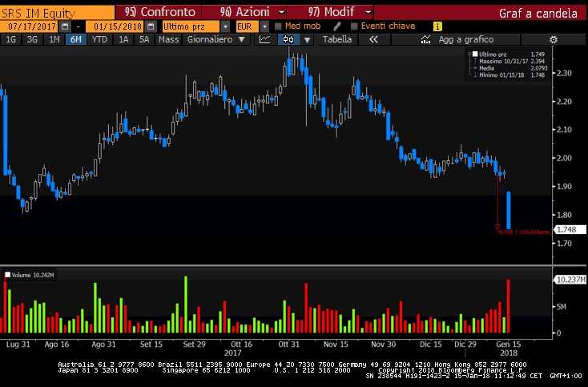Open chart settings gear icon
This screenshot has height=387, width=588.
tap(553, 39)
